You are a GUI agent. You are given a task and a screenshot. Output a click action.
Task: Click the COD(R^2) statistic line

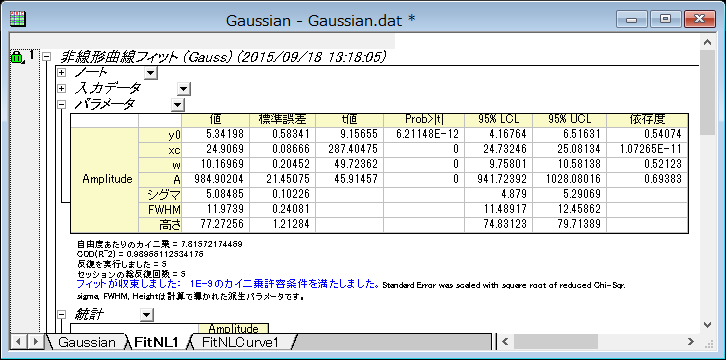point(140,254)
